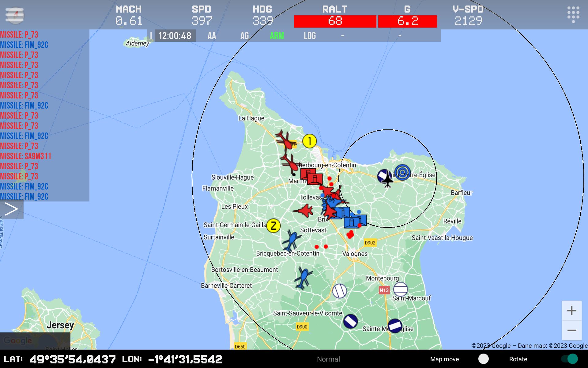588x368 pixels.
Task: Toggle the Map move switch
Action: click(x=484, y=359)
